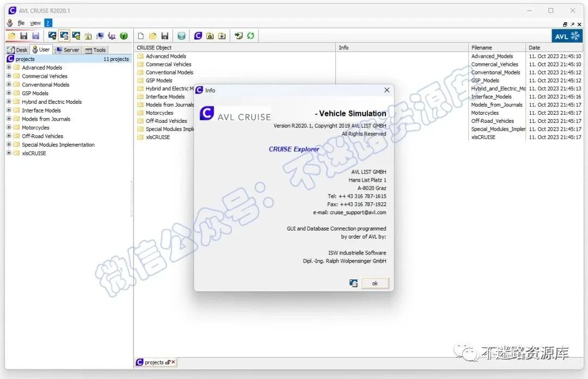This screenshot has width=588, height=379.
Task: Click the blue question mark help icon
Action: tap(48, 23)
